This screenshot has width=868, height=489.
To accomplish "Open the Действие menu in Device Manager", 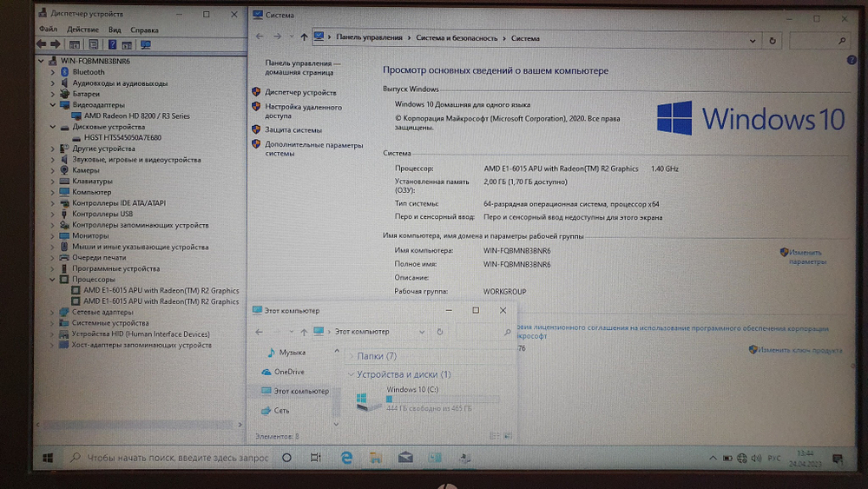I will point(82,30).
